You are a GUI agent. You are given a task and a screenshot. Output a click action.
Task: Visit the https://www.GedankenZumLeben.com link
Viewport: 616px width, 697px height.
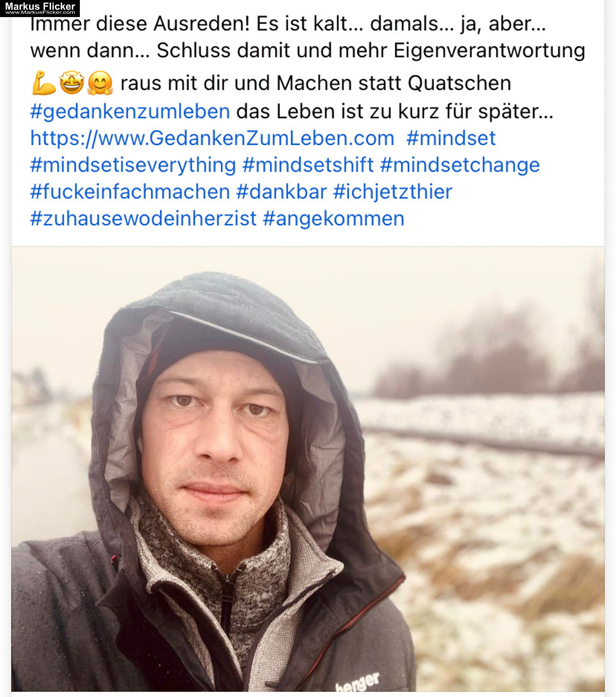pyautogui.click(x=212, y=138)
